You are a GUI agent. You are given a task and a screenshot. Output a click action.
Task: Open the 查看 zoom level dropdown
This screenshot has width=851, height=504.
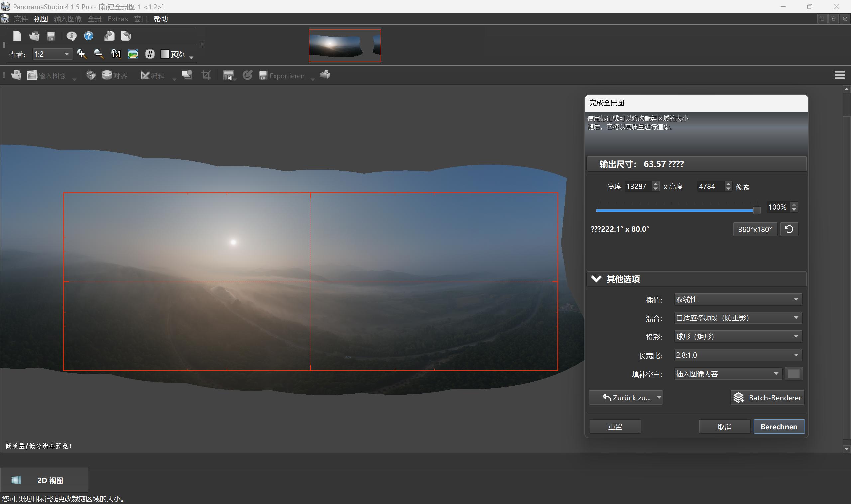[52, 54]
